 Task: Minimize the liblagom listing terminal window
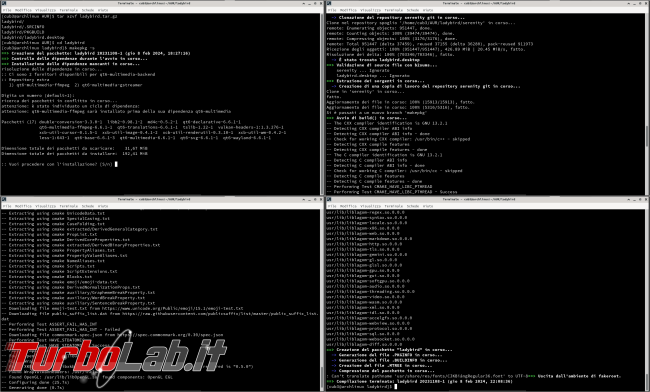pos(634,199)
